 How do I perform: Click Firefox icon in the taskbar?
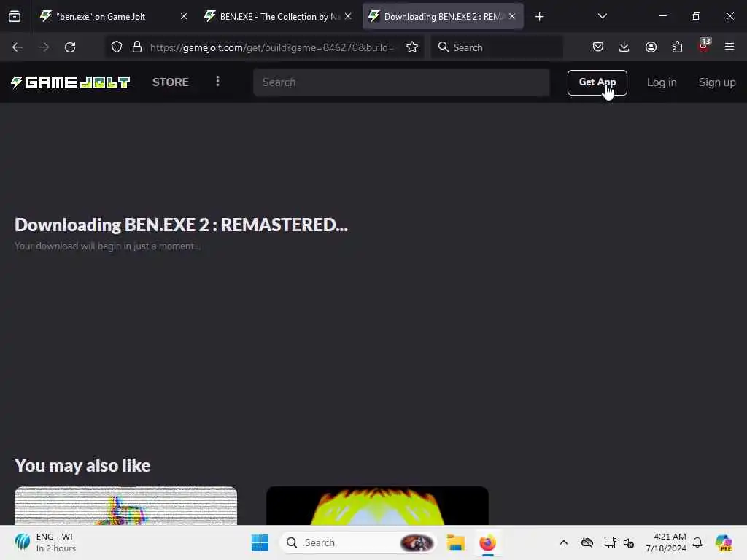(x=487, y=542)
